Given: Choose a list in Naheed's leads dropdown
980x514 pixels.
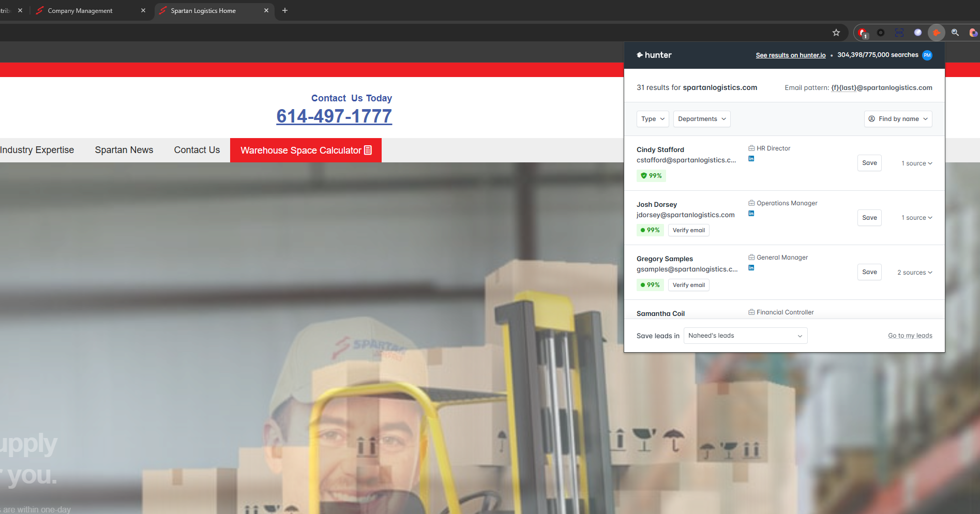Looking at the screenshot, I should (745, 336).
